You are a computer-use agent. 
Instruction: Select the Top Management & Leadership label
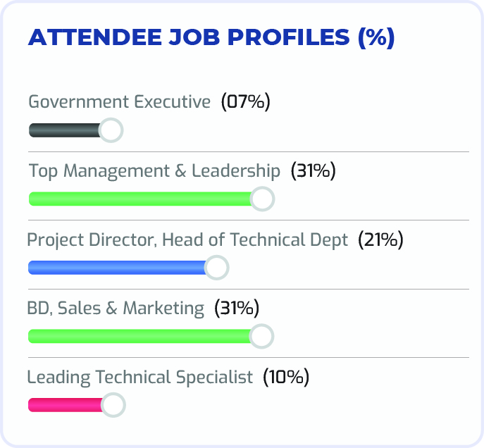click(154, 170)
